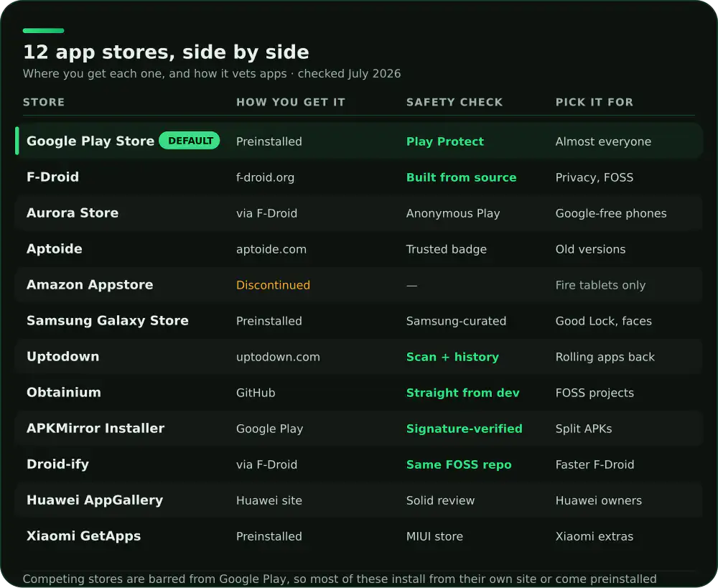Click Preinstalled in Xiaomi GetApps row
Viewport: 718px width, 588px height.
pos(269,536)
